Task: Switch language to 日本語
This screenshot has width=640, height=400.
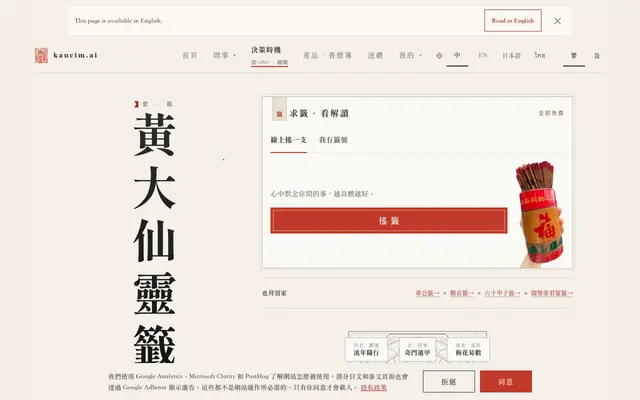Action: click(x=511, y=55)
